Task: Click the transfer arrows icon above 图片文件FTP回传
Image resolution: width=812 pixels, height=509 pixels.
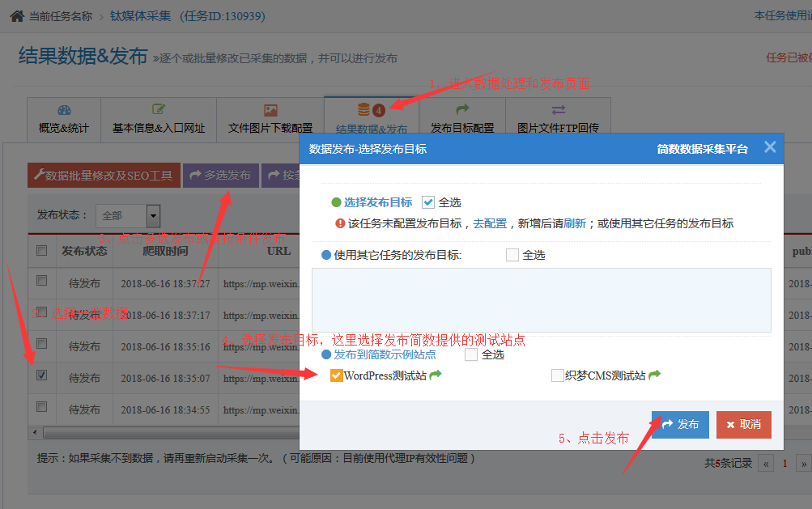Action: pyautogui.click(x=559, y=110)
